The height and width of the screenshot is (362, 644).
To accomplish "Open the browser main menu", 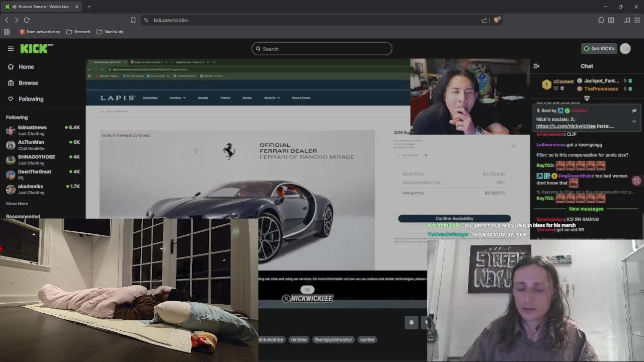I will tap(637, 20).
